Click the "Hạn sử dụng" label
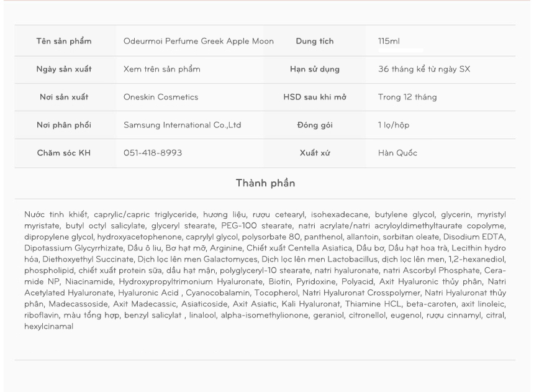This screenshot has width=534, height=392. (315, 69)
